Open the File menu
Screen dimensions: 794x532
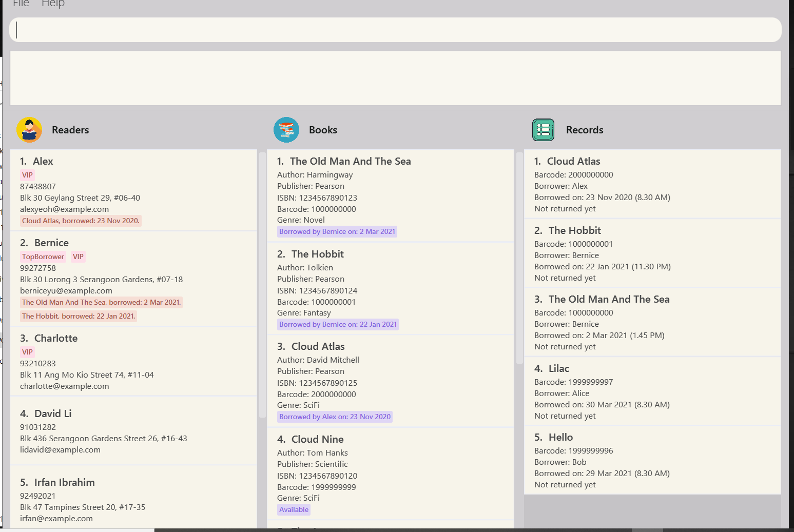click(x=21, y=4)
